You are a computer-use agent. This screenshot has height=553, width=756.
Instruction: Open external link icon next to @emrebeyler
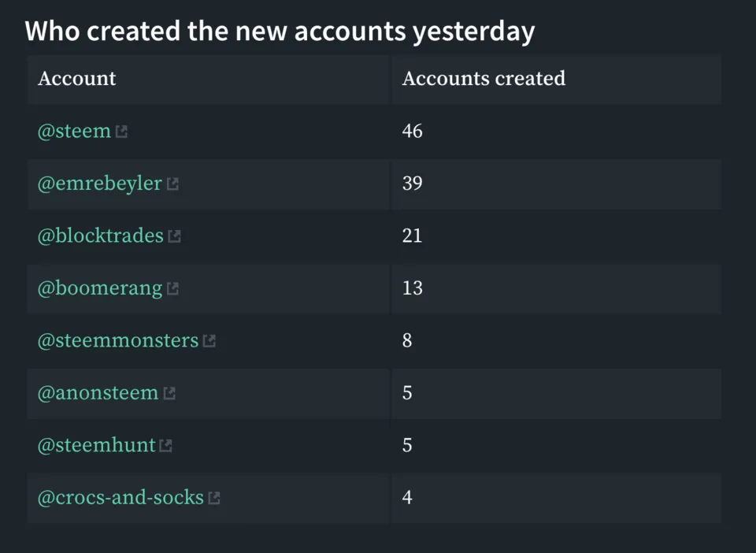[172, 184]
